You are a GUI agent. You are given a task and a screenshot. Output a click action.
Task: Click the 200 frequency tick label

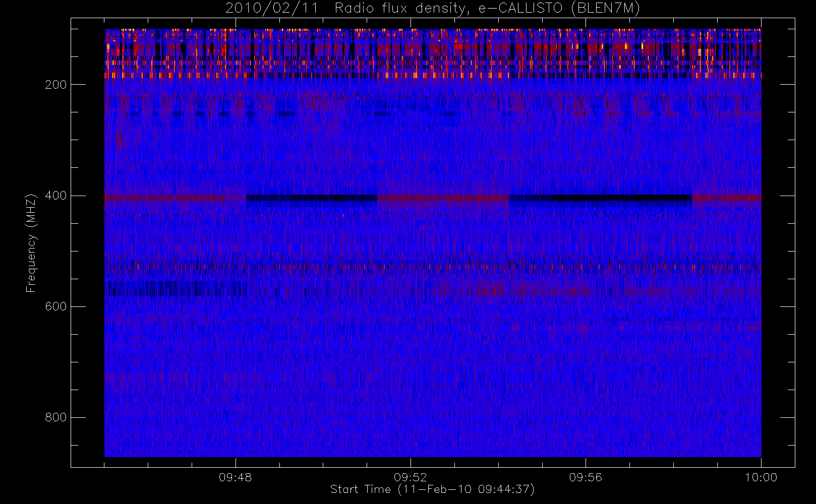56,85
